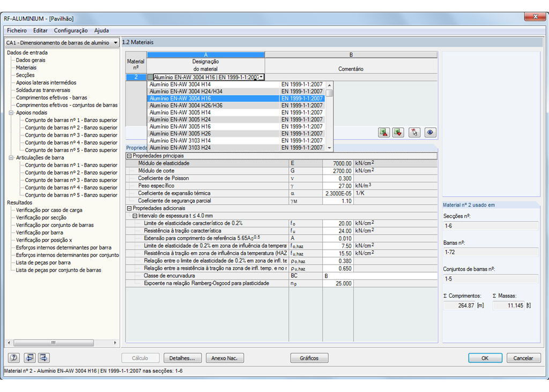Collapse the material designation dropdown arrow
This screenshot has width=549, height=392.
tap(261, 77)
